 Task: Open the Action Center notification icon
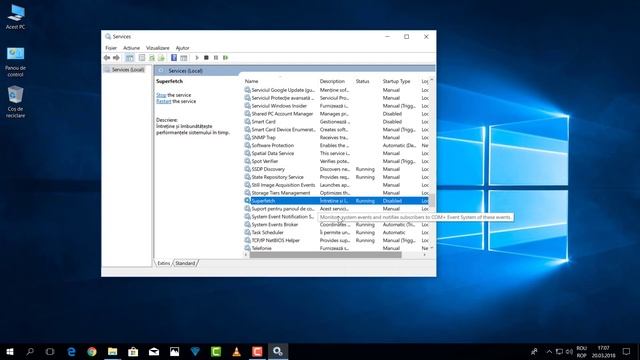click(627, 351)
